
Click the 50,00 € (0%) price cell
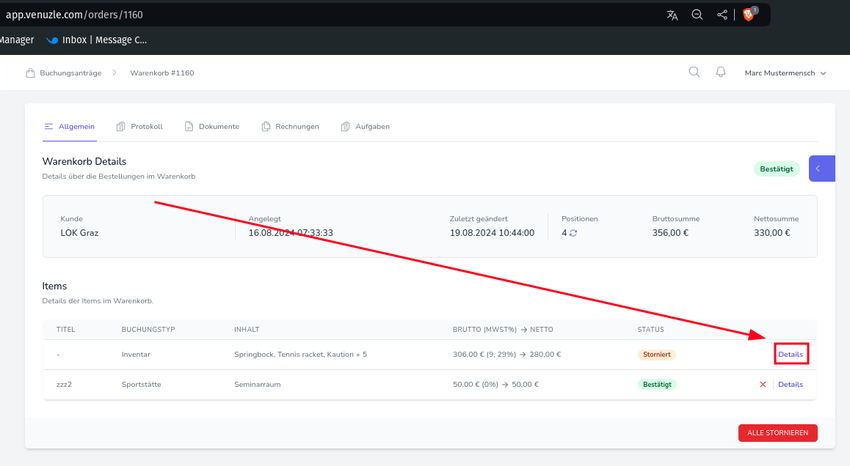coord(495,384)
